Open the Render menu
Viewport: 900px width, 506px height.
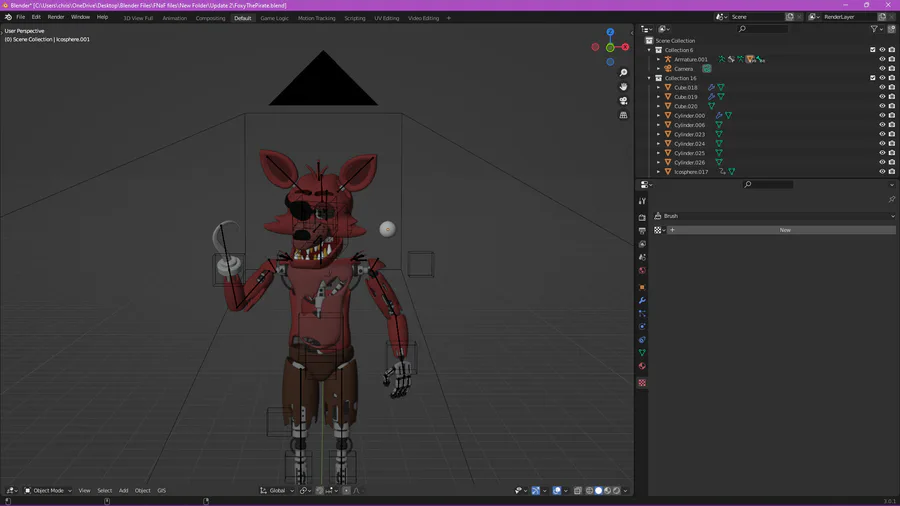[x=56, y=17]
